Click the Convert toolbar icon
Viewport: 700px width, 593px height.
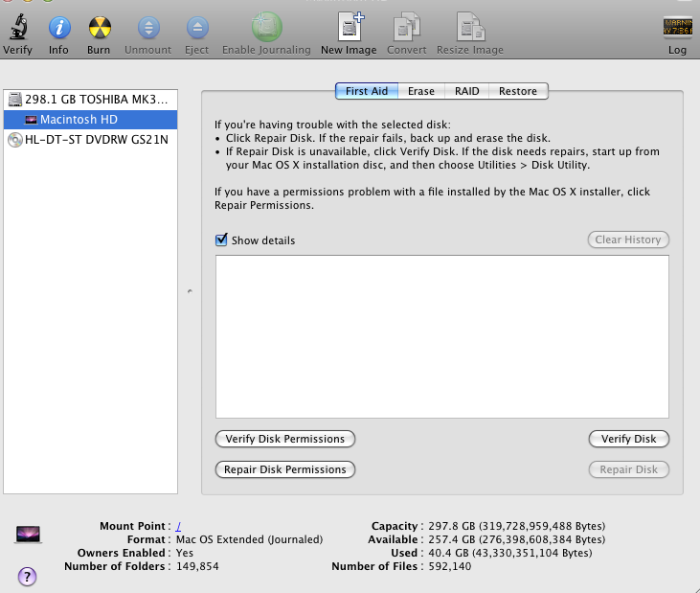(406, 27)
